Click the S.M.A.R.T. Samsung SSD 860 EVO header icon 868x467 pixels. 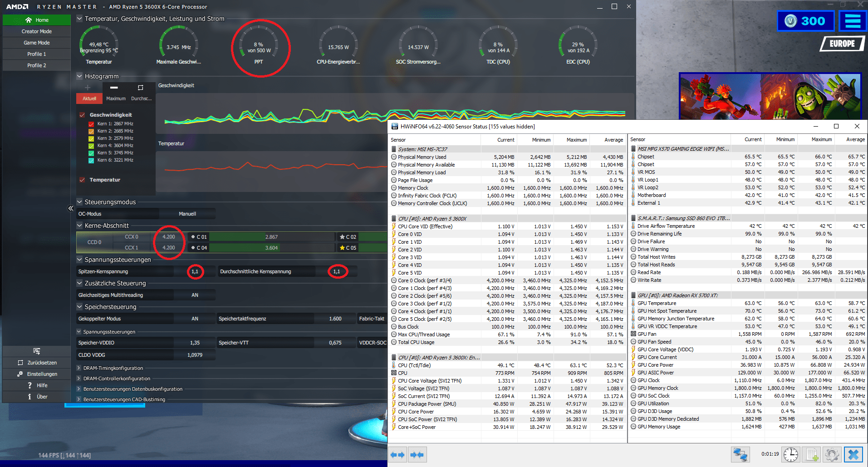coord(633,218)
